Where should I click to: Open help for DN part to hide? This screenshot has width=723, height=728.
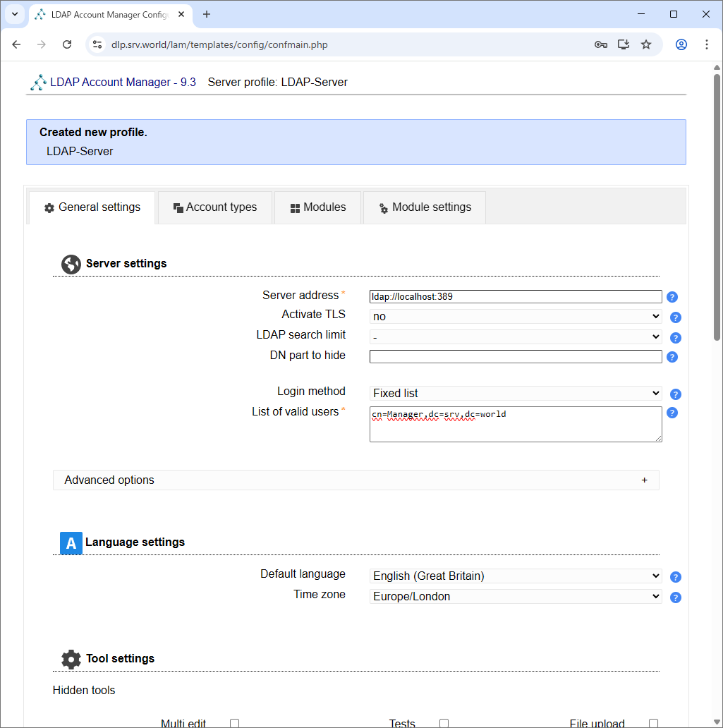(672, 357)
